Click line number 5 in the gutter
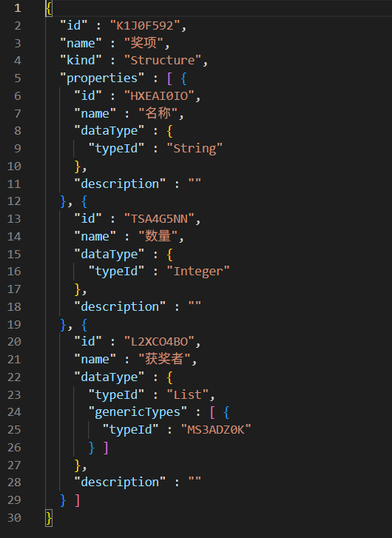 (x=18, y=78)
